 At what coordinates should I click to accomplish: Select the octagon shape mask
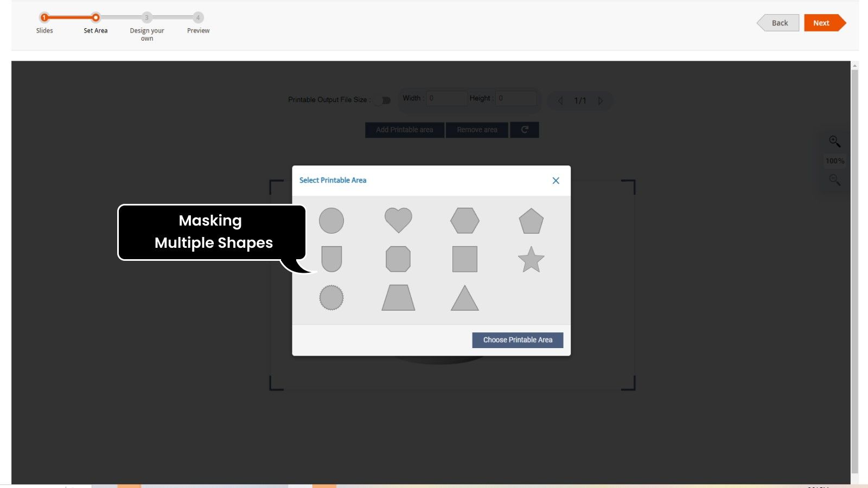click(x=398, y=259)
